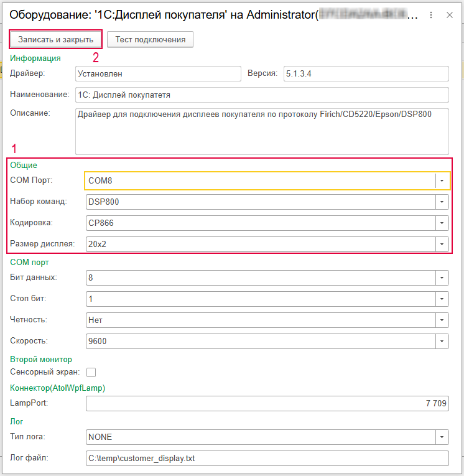The image size is (464, 476).
Task: Open the 'Размер дисплея' dropdown
Action: (x=442, y=244)
